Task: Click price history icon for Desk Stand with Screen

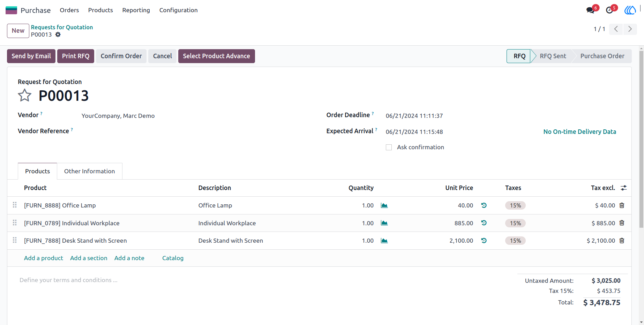Action: [484, 241]
